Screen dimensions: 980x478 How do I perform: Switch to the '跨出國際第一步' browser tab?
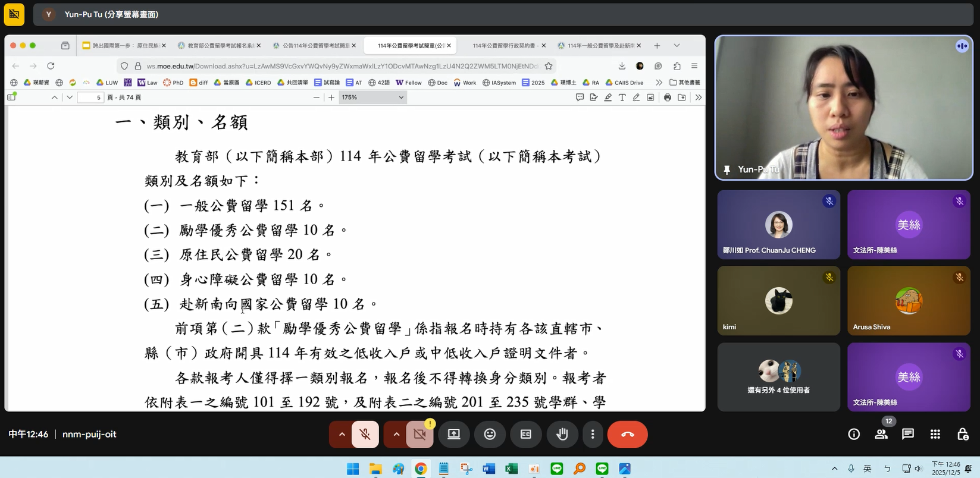125,46
